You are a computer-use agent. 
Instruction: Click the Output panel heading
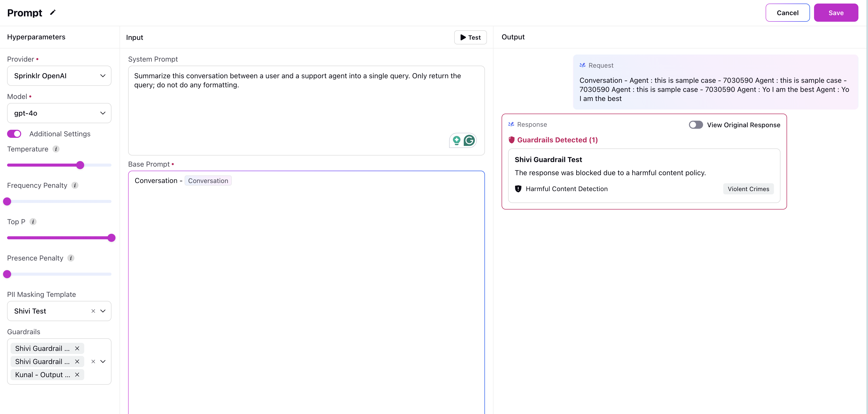click(x=513, y=37)
